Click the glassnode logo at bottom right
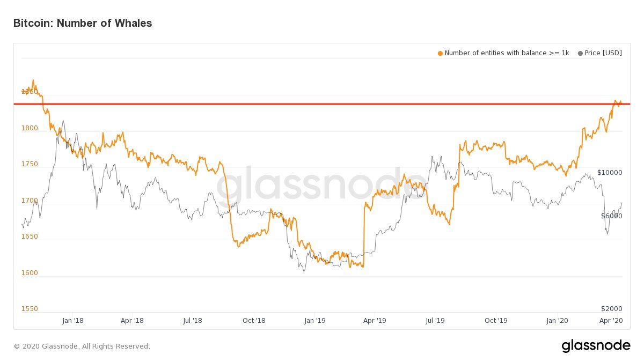 (x=596, y=346)
